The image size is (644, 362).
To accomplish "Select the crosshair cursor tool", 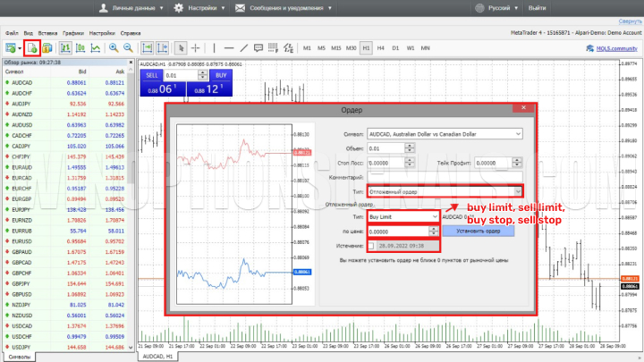I will point(196,47).
